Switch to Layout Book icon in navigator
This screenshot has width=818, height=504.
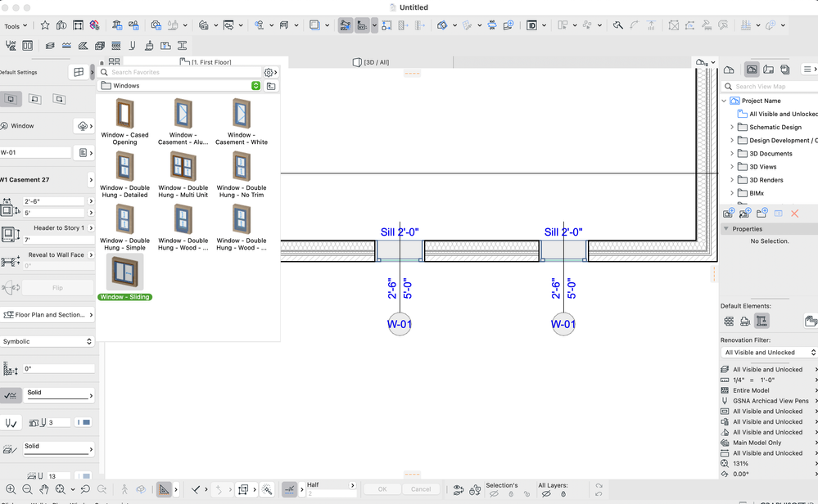[768, 70]
